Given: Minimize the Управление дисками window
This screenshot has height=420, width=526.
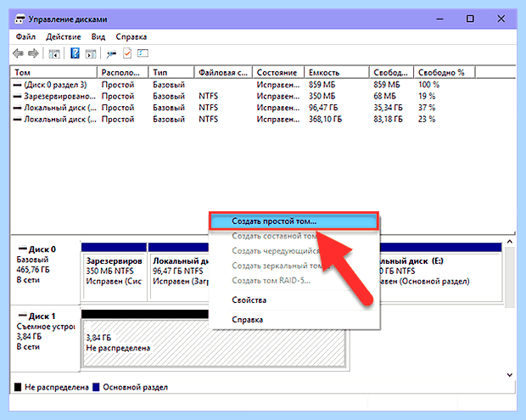Looking at the screenshot, I should pos(439,20).
